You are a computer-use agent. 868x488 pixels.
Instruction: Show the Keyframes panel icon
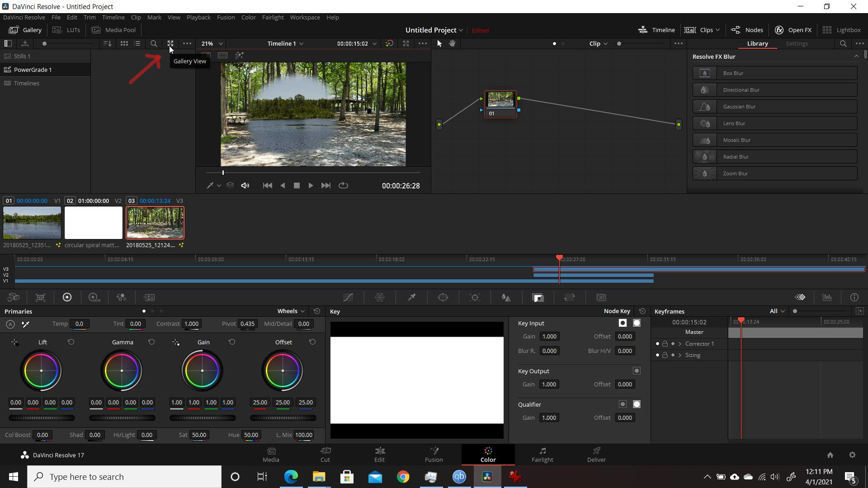click(x=800, y=297)
